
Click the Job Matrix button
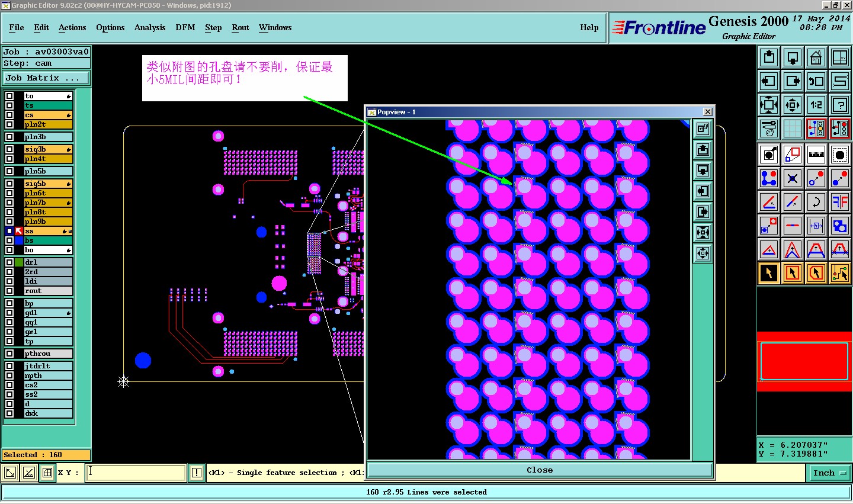click(47, 78)
